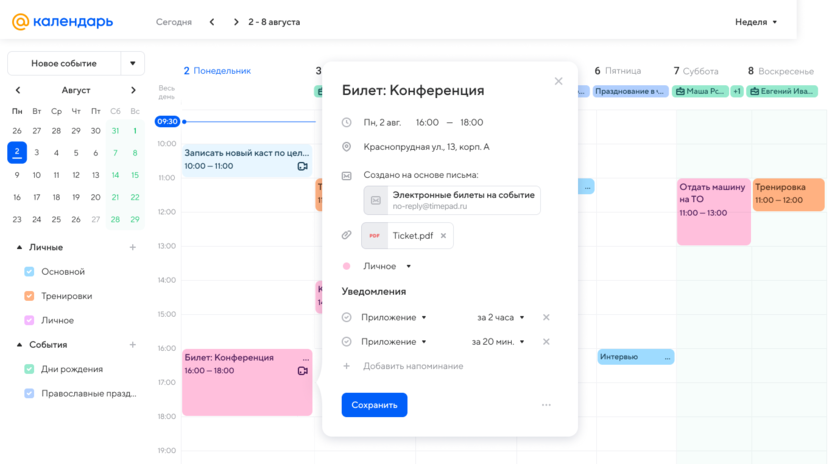Collapse the Личные calendar group
The image size is (832, 464).
18,247
